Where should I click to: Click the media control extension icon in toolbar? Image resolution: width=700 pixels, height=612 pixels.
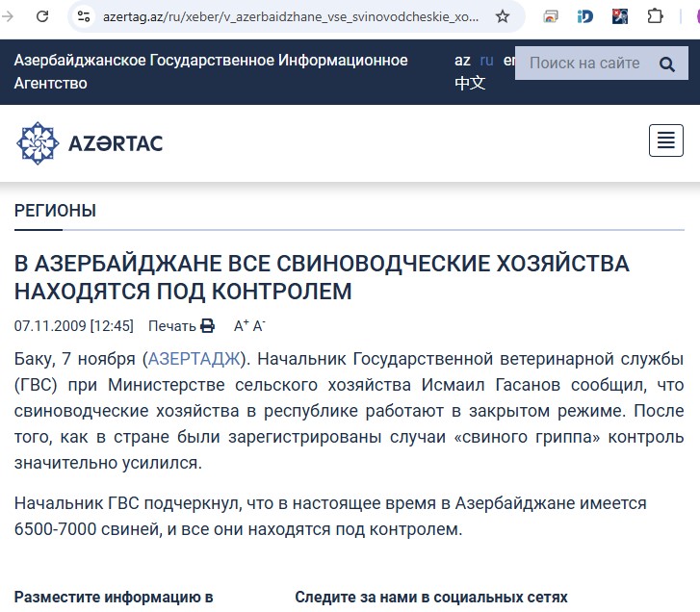[550, 16]
